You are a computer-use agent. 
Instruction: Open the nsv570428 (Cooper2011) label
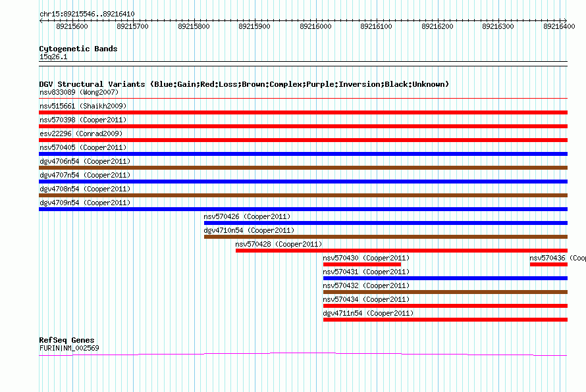coord(279,244)
